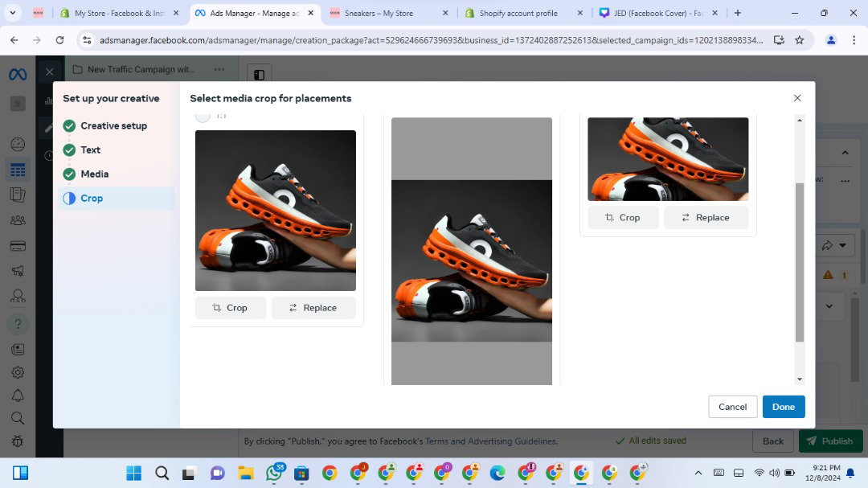Crop the square sneaker image
Viewport: 868px width, 488px height.
pos(231,308)
